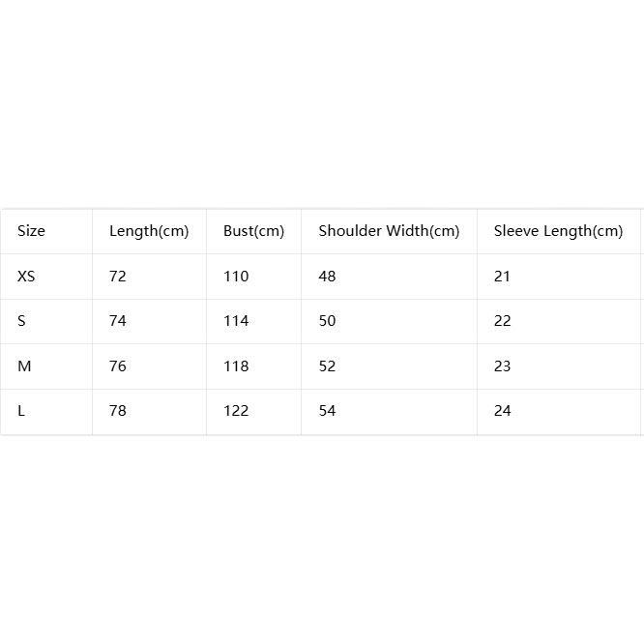Click the M bust value 118

236,366
